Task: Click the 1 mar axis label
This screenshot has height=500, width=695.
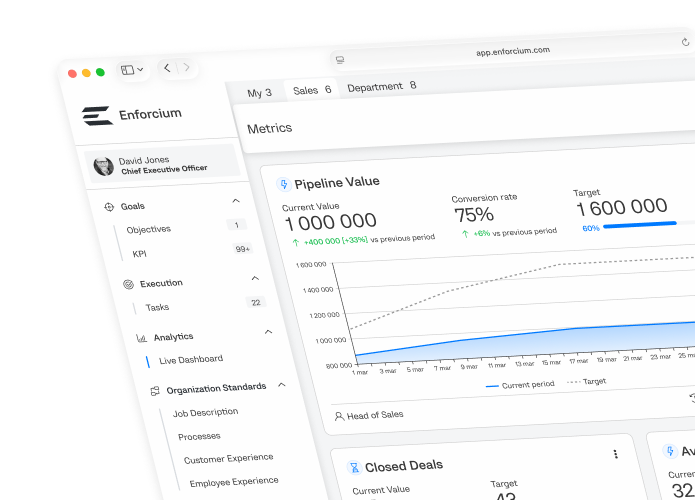Action: tap(360, 372)
